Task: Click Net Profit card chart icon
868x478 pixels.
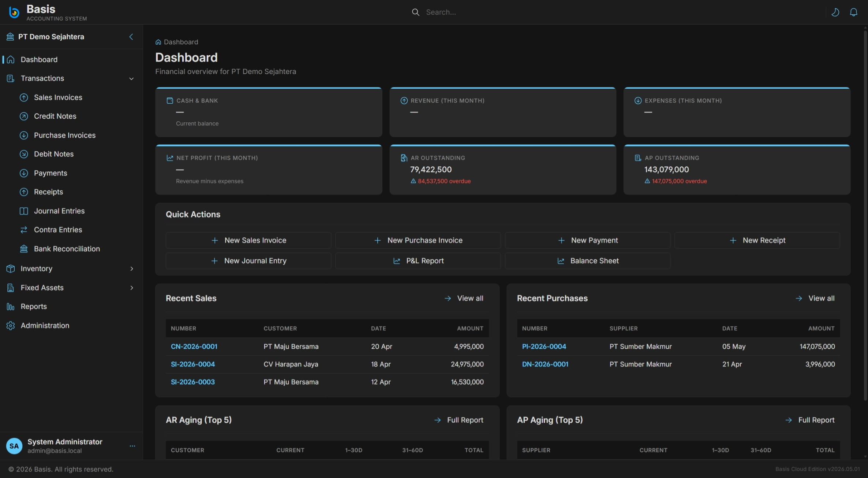Action: tap(170, 158)
